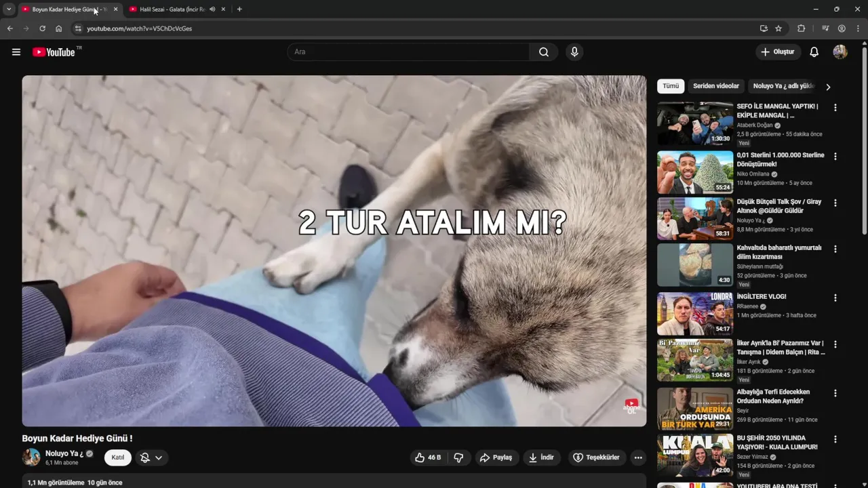The height and width of the screenshot is (488, 868).
Task: Download the video with İndir
Action: coord(542,457)
